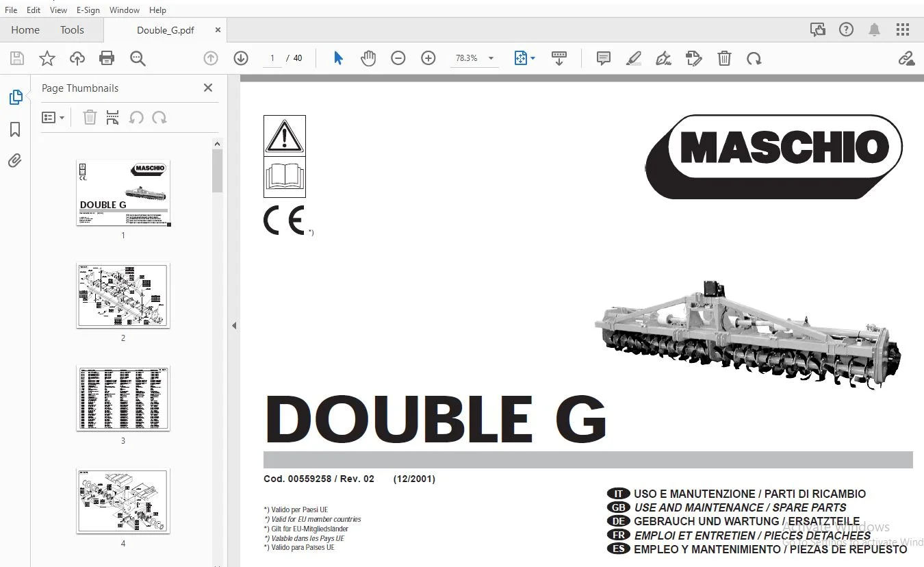924x567 pixels.
Task: Switch to the Tools tab
Action: coord(72,30)
